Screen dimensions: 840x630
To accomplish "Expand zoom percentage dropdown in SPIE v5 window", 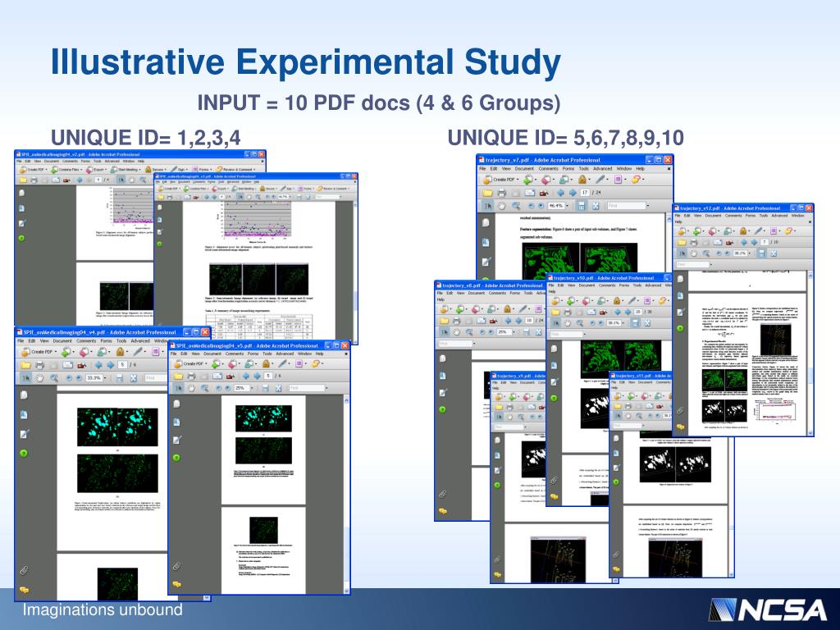I will coord(252,388).
